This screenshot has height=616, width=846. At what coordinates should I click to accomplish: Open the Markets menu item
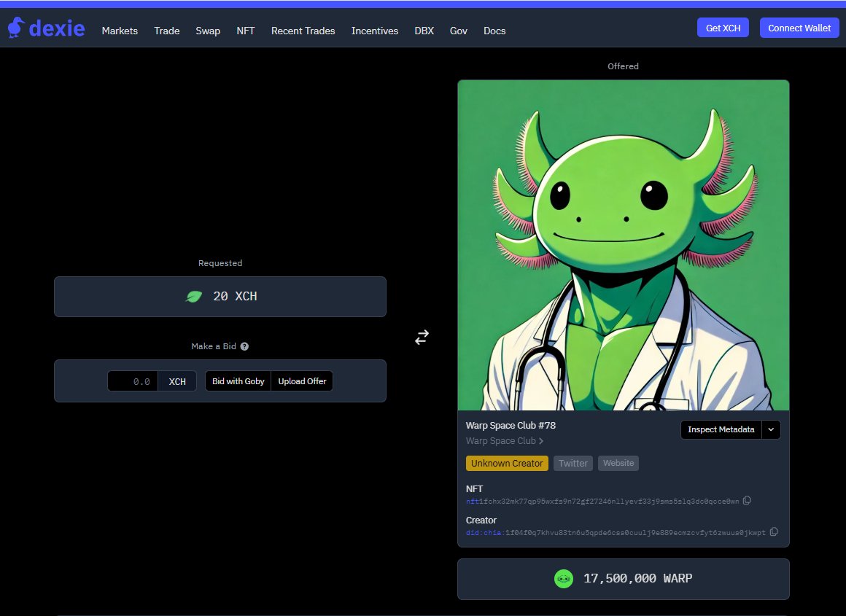[120, 31]
